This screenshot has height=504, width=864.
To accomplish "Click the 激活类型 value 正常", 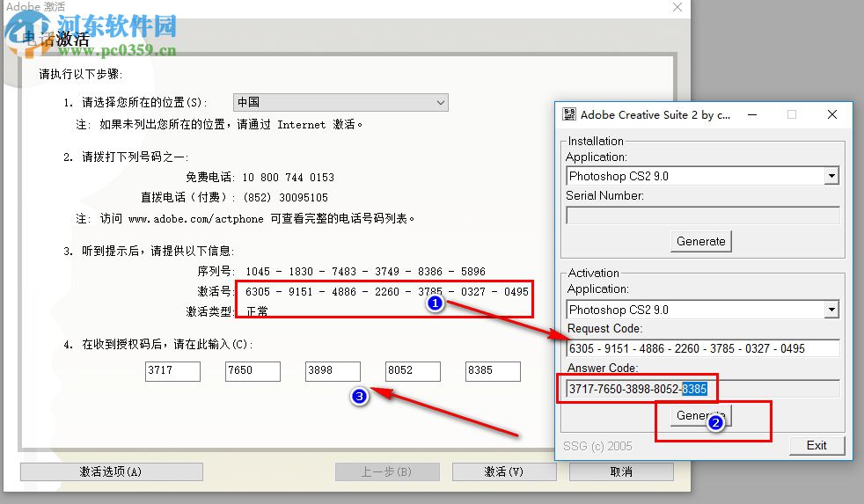I will pos(257,311).
